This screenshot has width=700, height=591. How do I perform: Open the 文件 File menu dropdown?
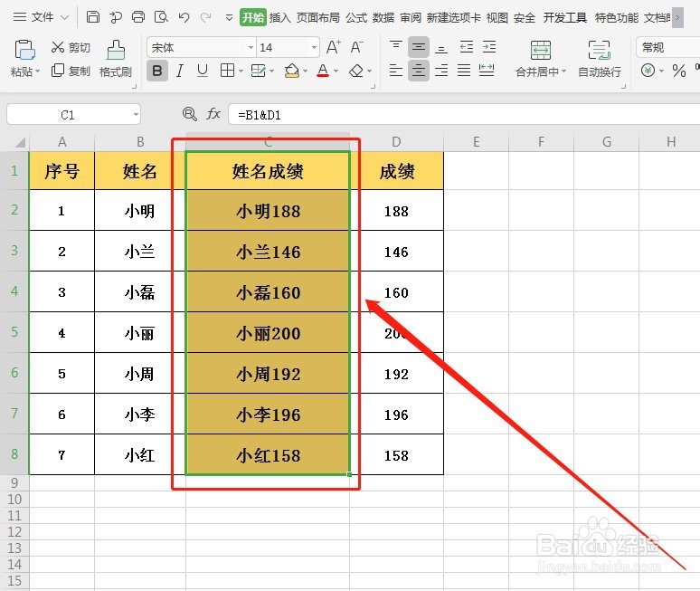tap(41, 17)
